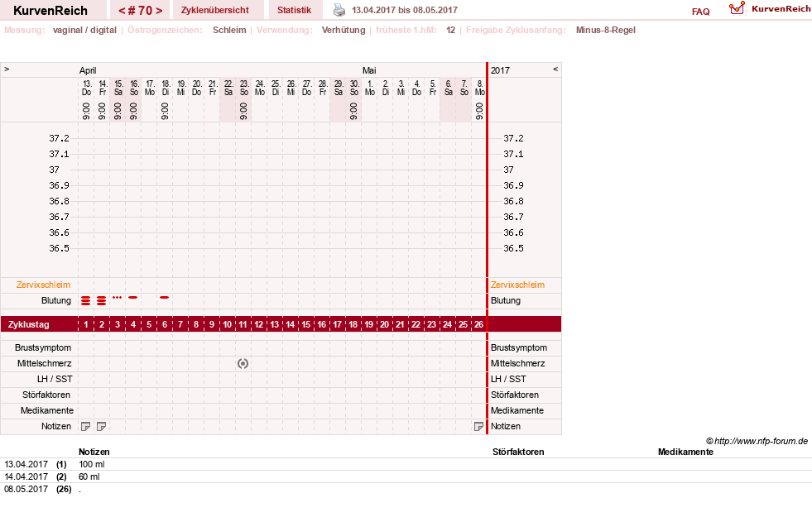Click the Blutung row label on the left
The image size is (812, 517).
(x=56, y=300)
